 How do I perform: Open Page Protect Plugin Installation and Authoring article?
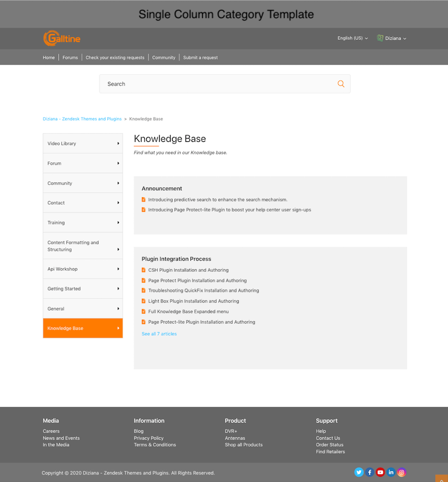coord(197,280)
